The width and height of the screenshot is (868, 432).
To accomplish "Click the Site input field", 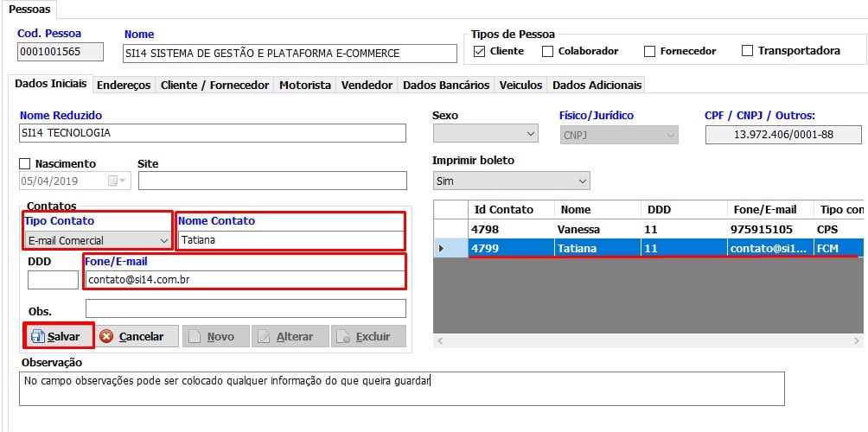I will [x=272, y=181].
